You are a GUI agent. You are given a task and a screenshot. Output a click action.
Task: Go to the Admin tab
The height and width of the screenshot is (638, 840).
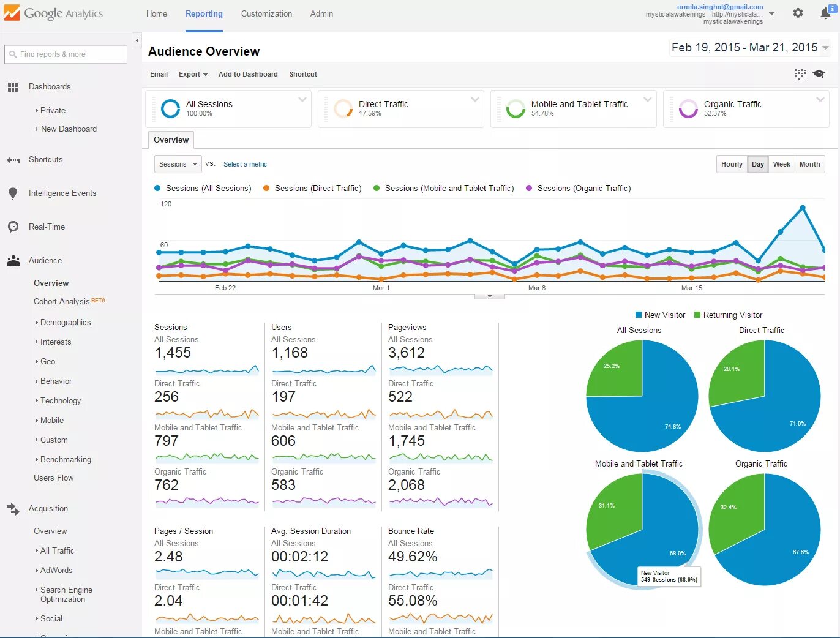pos(321,13)
